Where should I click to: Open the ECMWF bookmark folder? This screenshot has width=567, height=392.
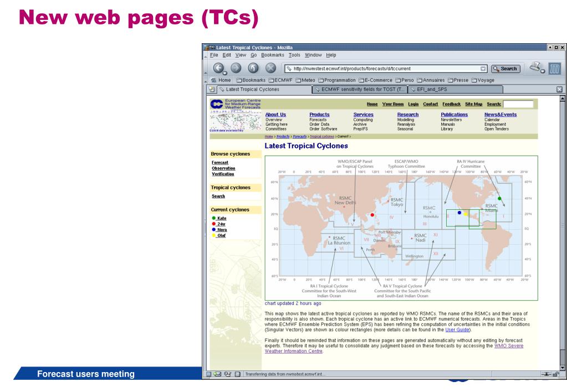[280, 80]
